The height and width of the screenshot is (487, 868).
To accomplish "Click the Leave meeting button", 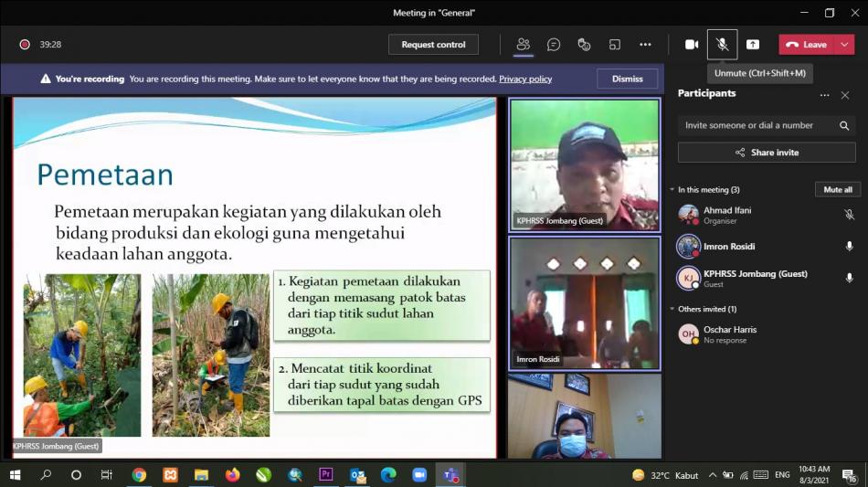I will tap(808, 44).
